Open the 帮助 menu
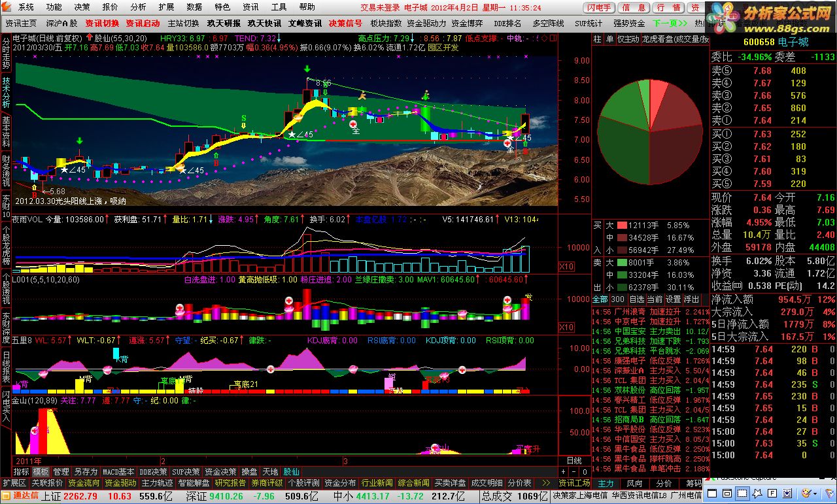This screenshot has width=837, height=504. (x=307, y=7)
